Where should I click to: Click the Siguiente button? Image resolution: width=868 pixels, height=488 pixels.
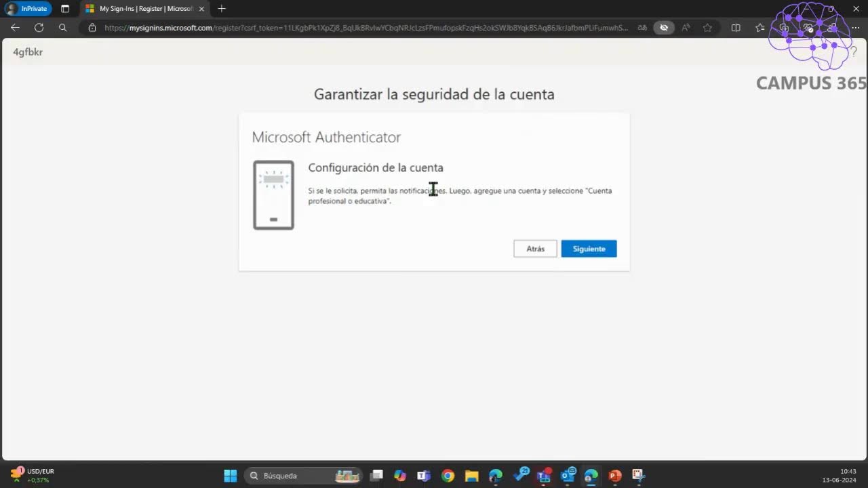(x=589, y=249)
